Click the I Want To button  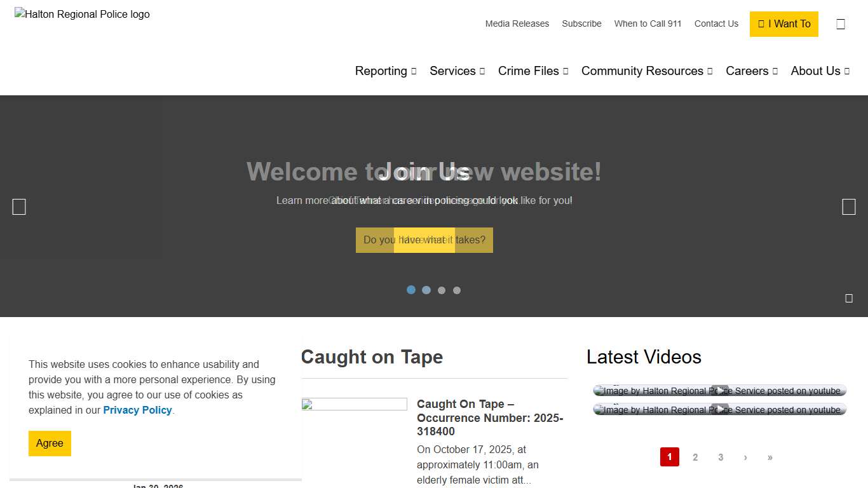coord(783,24)
